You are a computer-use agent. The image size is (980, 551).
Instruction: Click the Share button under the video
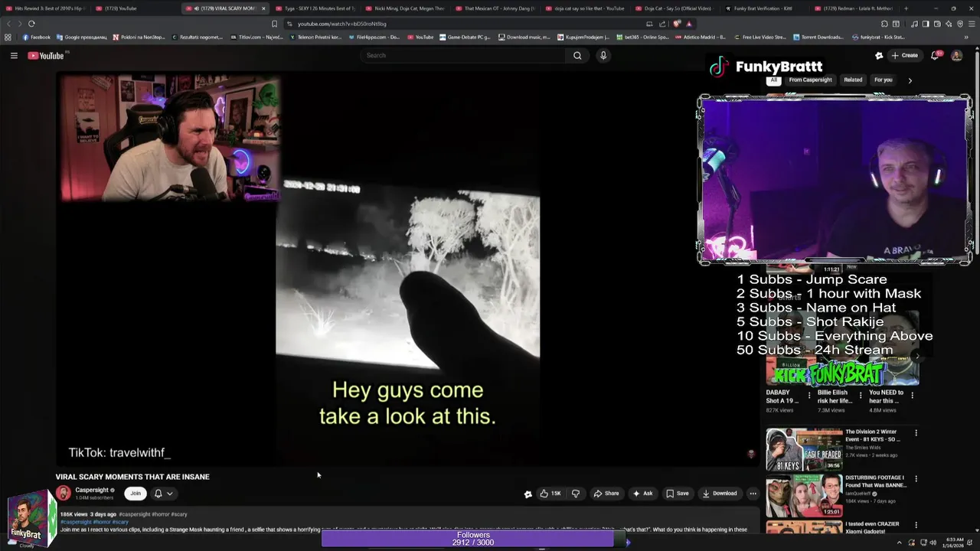(x=606, y=494)
